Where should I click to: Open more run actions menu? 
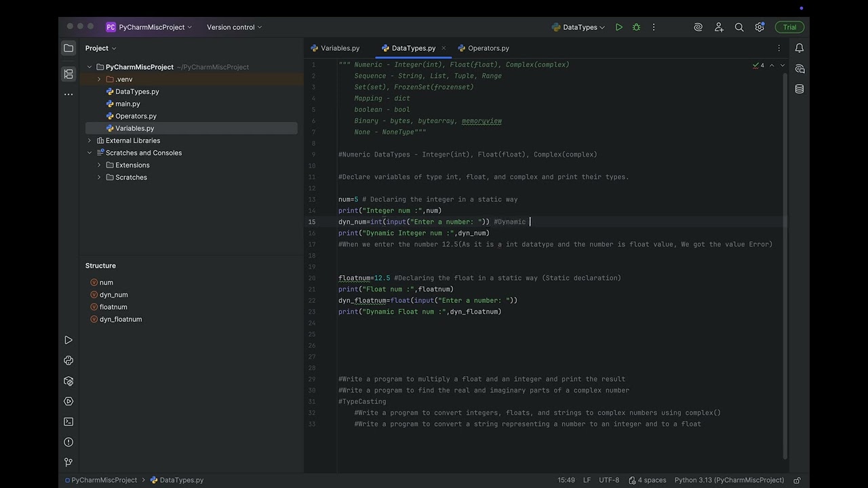(654, 27)
